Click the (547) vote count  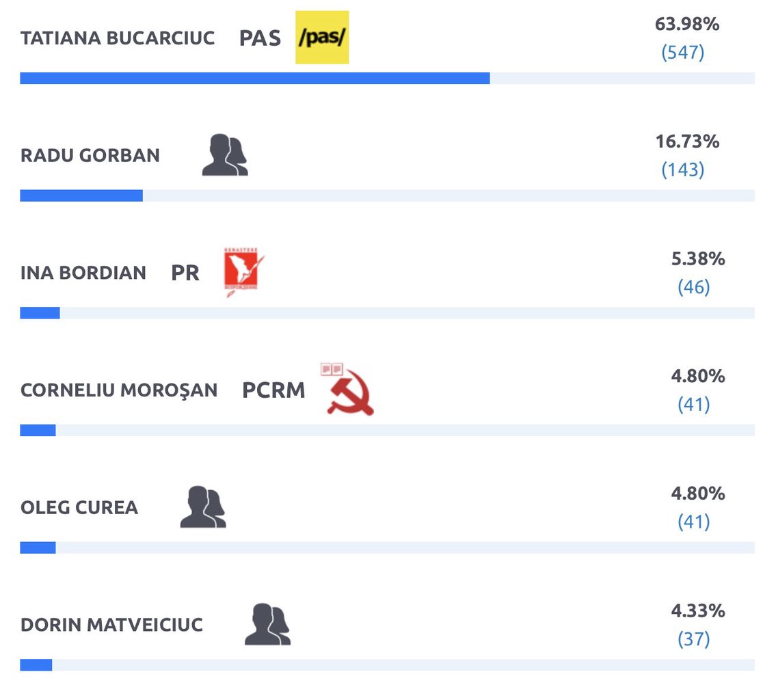(x=683, y=52)
